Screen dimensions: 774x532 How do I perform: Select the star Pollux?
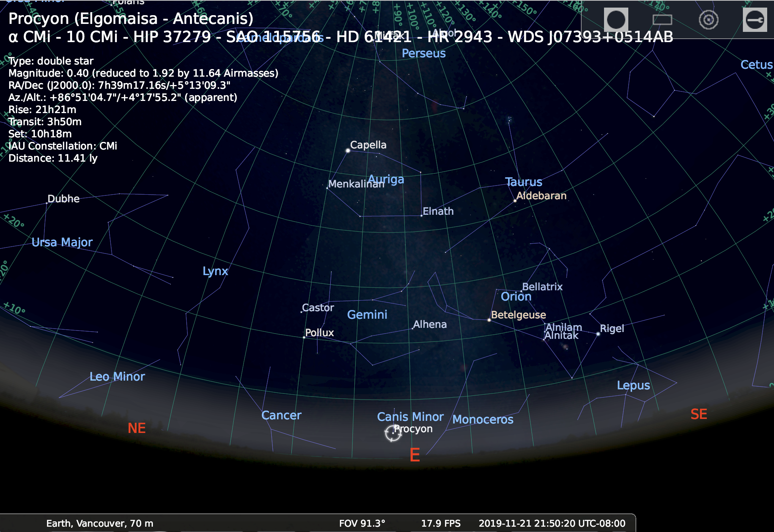pyautogui.click(x=304, y=337)
